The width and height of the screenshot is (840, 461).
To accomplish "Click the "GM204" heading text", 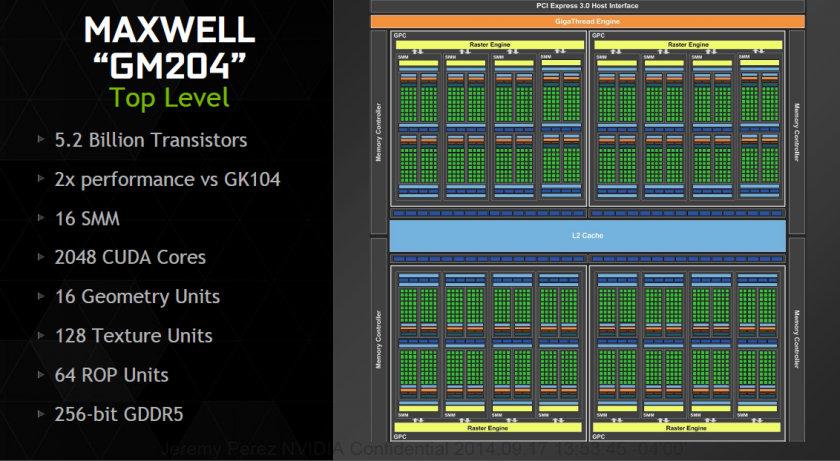I will coord(169,65).
